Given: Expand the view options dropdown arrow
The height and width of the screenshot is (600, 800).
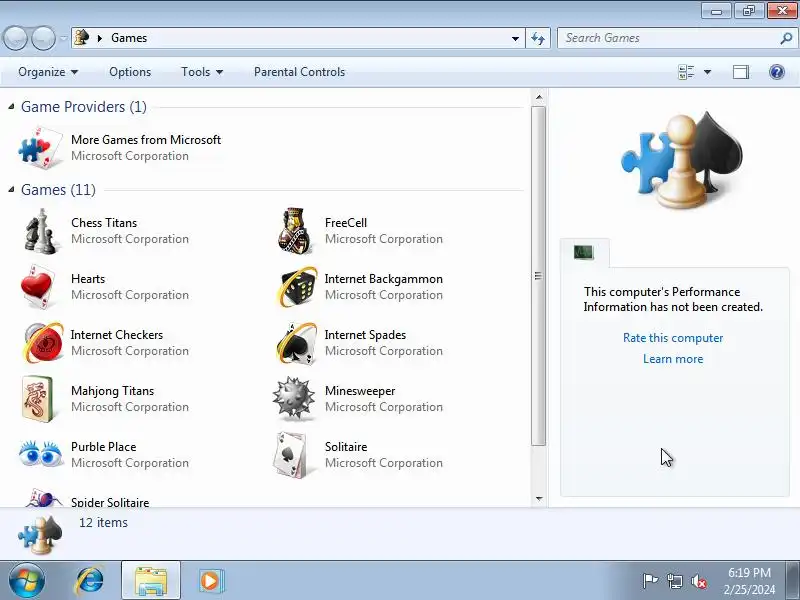Looking at the screenshot, I should coord(708,72).
